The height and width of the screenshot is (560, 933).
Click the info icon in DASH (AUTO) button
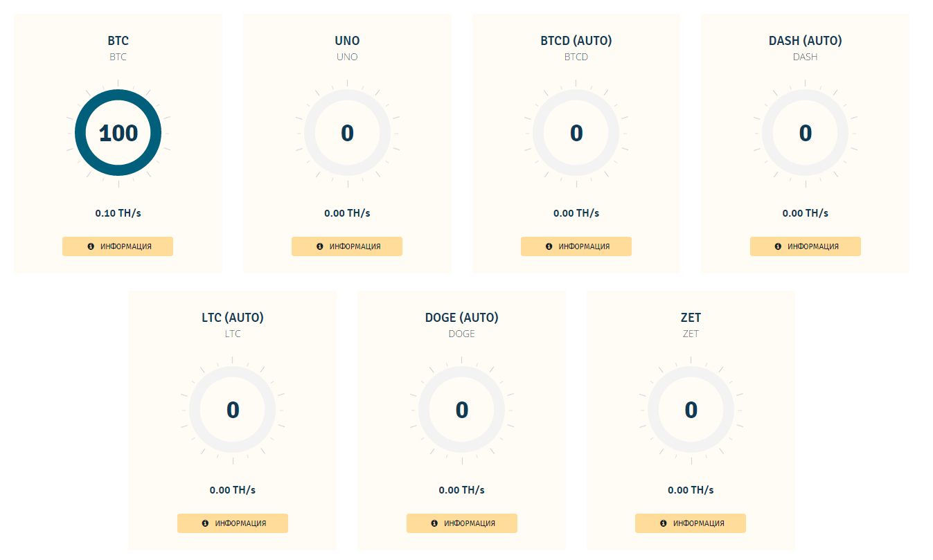[x=778, y=246]
